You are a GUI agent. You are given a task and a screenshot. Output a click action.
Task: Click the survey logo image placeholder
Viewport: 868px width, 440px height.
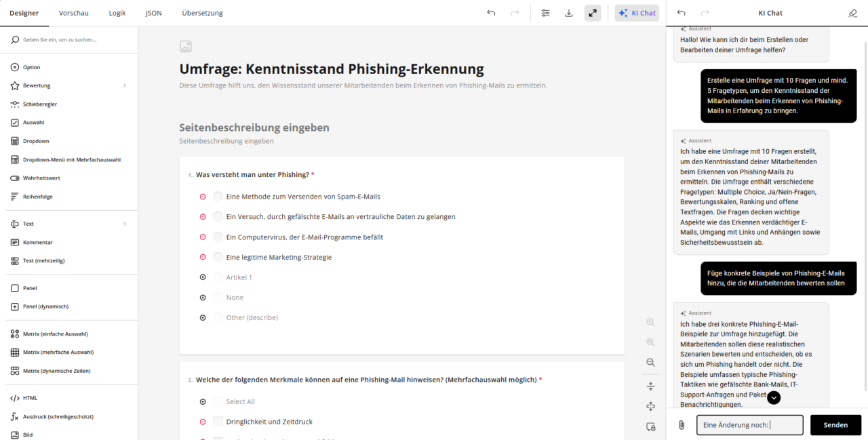click(186, 46)
